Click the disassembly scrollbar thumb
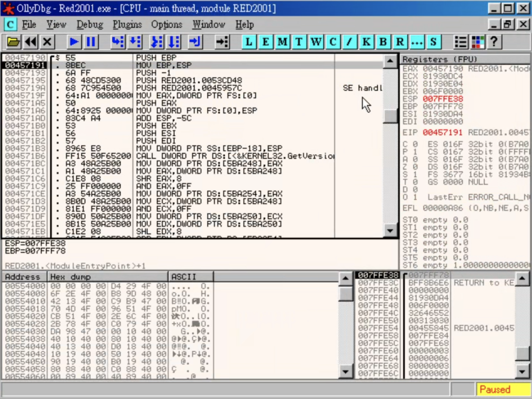The width and height of the screenshot is (532, 399). coord(390,116)
